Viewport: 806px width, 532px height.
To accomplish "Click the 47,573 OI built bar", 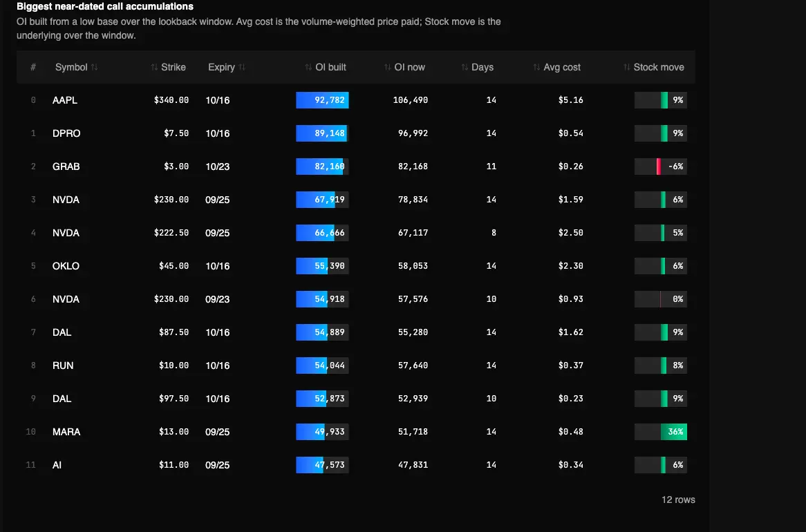I will tap(322, 465).
